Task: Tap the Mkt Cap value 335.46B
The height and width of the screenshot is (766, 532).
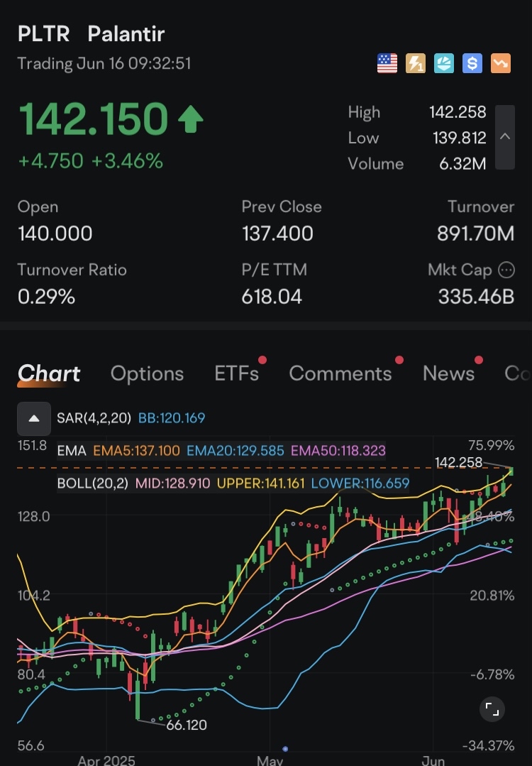Action: (x=476, y=297)
